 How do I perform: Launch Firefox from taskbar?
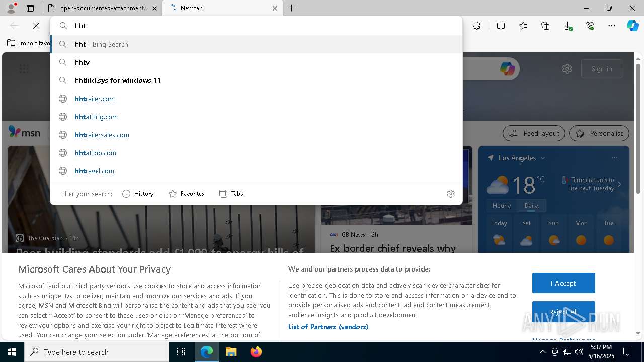coord(256,352)
